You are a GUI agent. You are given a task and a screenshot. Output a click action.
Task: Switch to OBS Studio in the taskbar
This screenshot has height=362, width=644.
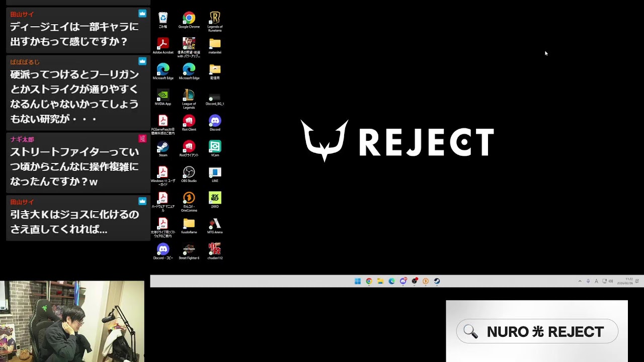tap(414, 281)
